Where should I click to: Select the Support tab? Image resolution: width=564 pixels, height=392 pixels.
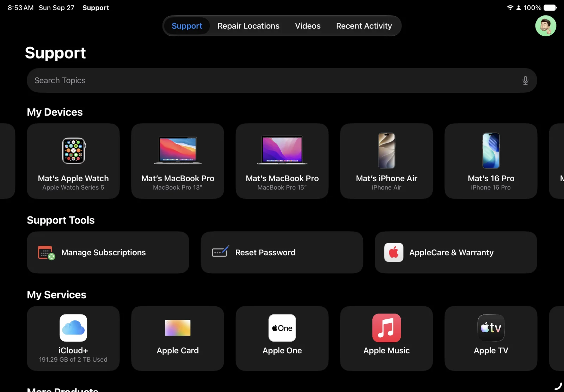coord(187,26)
